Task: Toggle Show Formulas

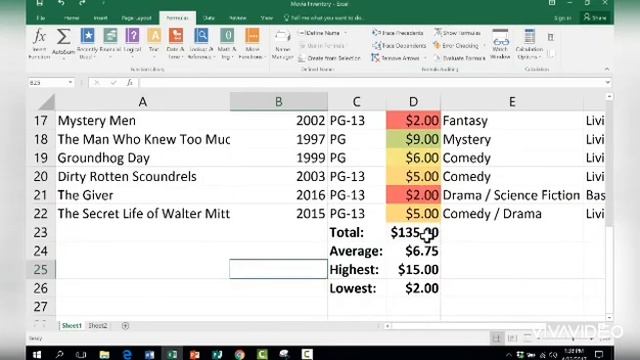Action: (457, 33)
